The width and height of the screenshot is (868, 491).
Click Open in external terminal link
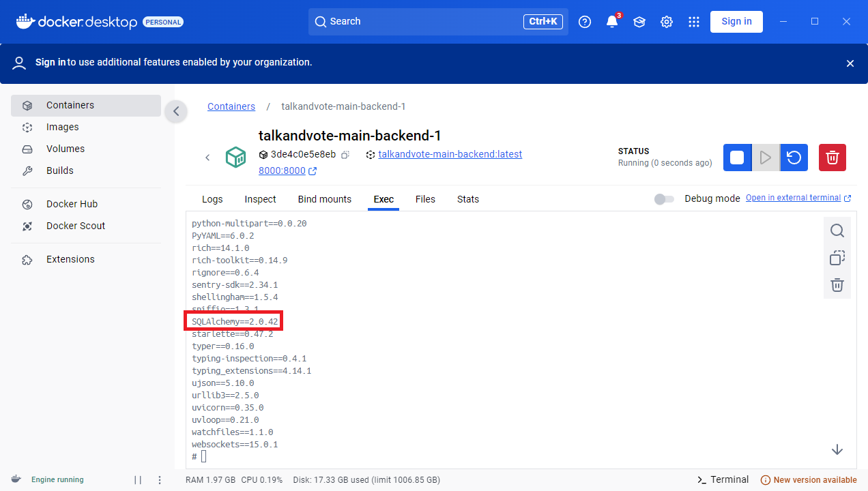click(x=798, y=198)
